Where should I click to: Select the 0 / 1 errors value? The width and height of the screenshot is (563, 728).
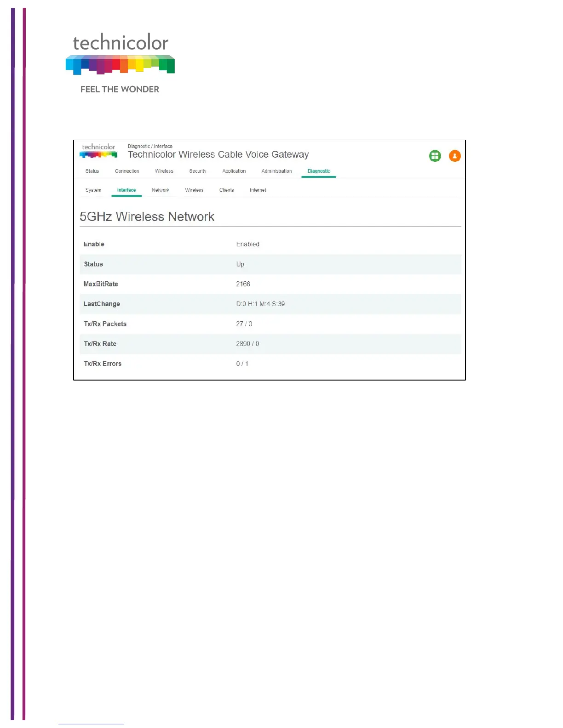click(242, 364)
